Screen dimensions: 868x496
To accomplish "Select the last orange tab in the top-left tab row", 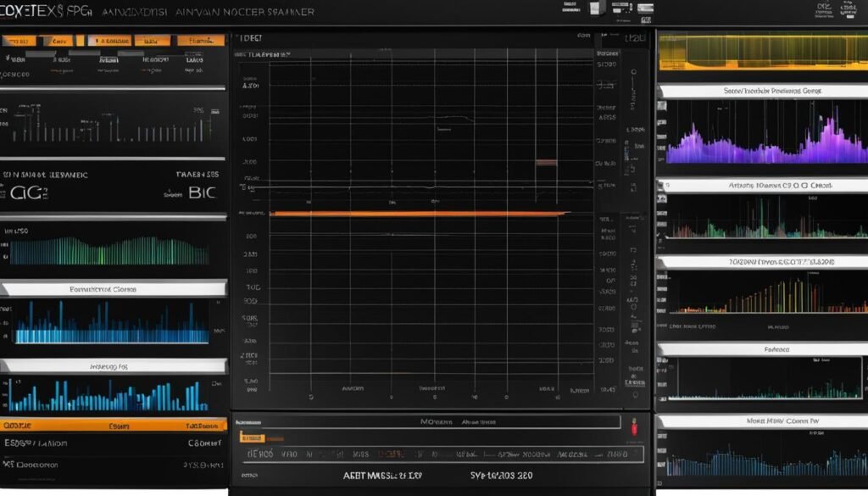I will click(x=201, y=41).
